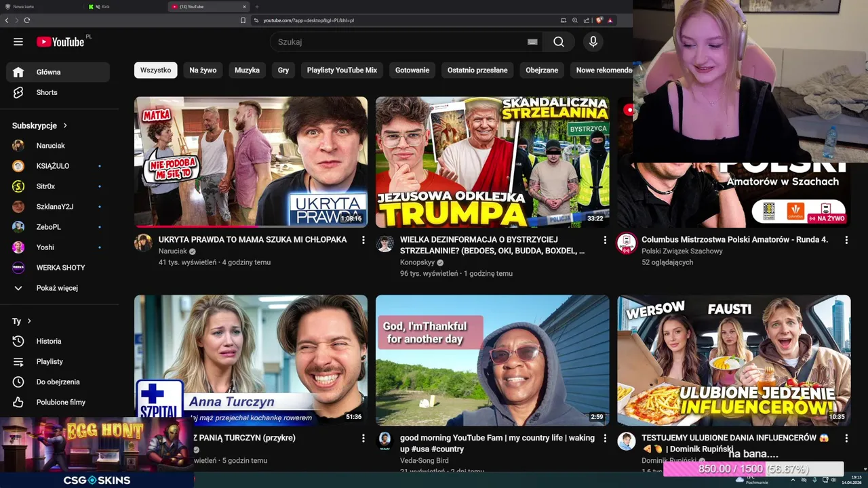
Task: Click the pink donation goal progress bar
Action: coord(753,469)
